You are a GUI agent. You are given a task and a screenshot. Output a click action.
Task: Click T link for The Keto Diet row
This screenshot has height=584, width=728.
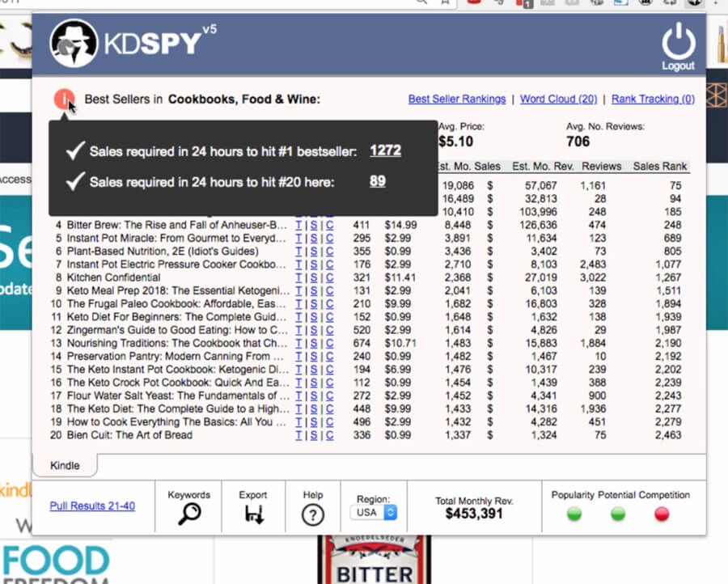(x=298, y=408)
